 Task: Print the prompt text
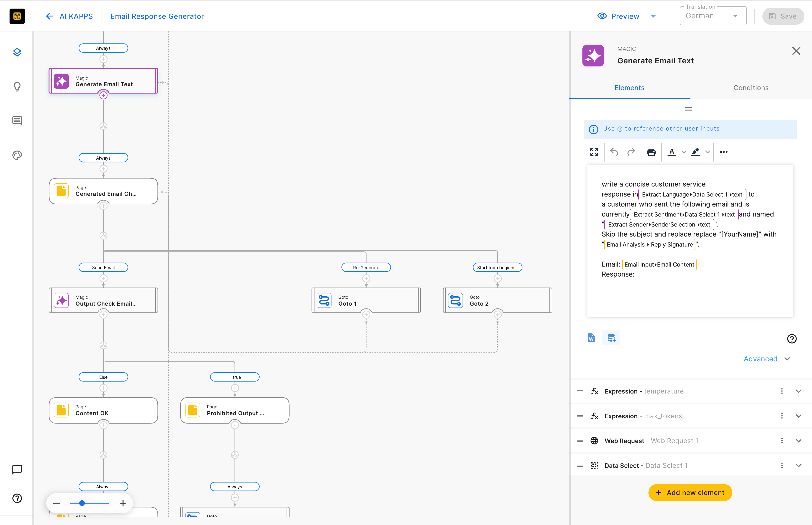coord(651,152)
